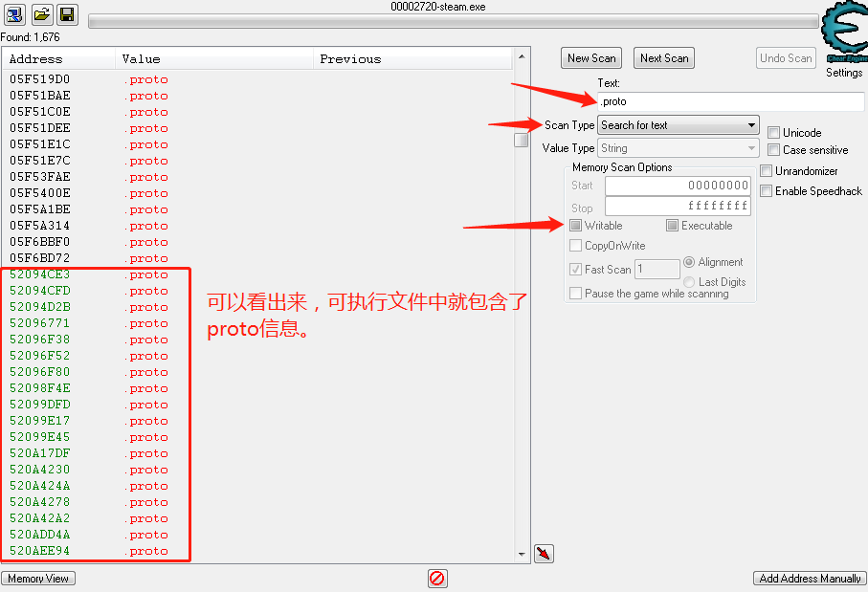
Task: Toggle the Executable checkbox
Action: coord(672,225)
